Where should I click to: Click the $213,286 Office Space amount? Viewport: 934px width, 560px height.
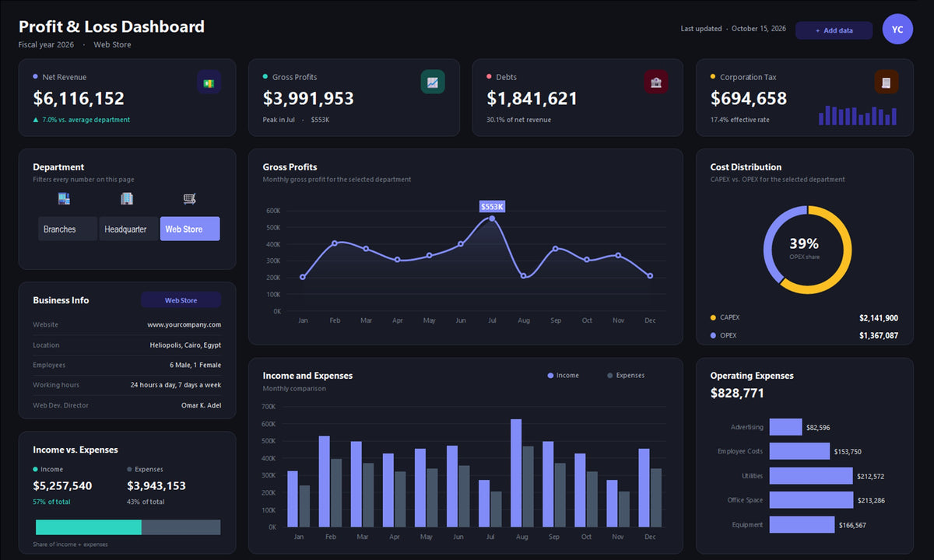pyautogui.click(x=872, y=501)
